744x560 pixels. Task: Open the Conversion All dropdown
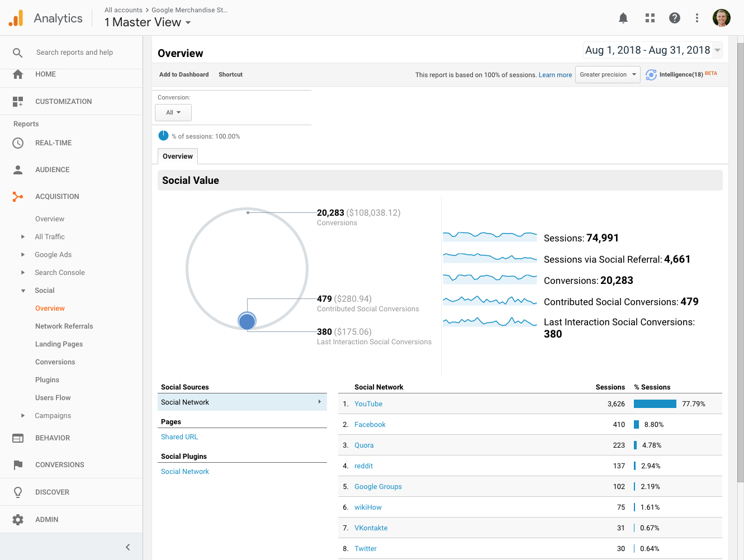173,112
